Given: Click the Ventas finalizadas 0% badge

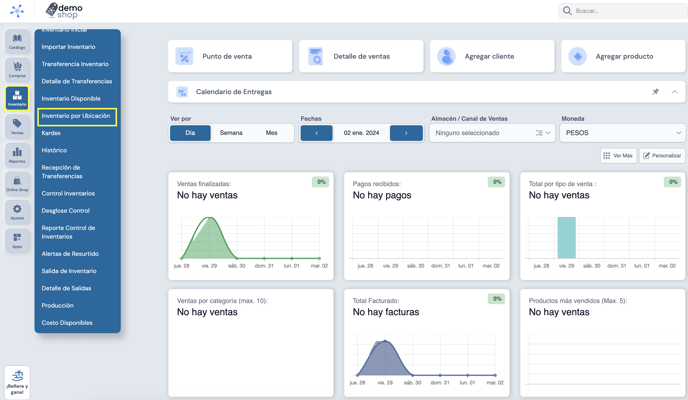Looking at the screenshot, I should (321, 182).
